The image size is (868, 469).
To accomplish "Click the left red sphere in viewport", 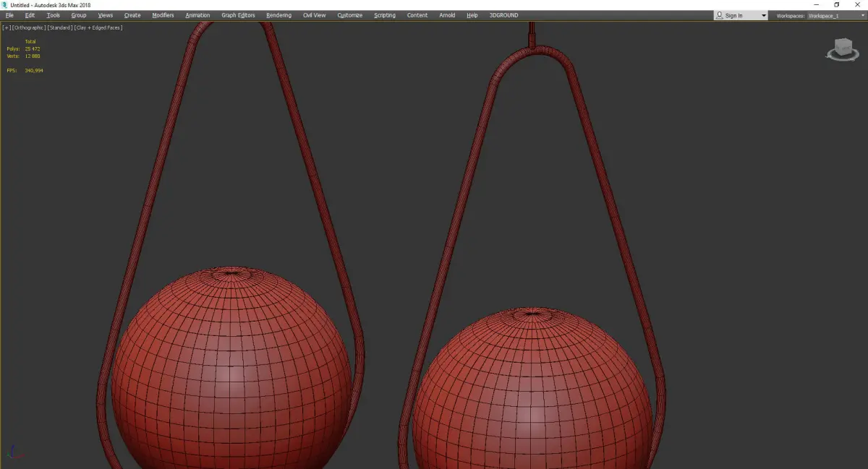I will point(231,369).
